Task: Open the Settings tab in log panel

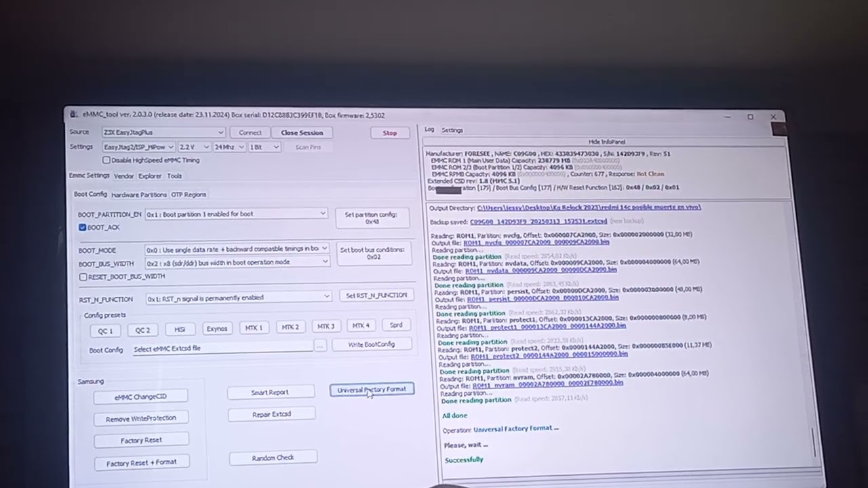Action: (452, 130)
